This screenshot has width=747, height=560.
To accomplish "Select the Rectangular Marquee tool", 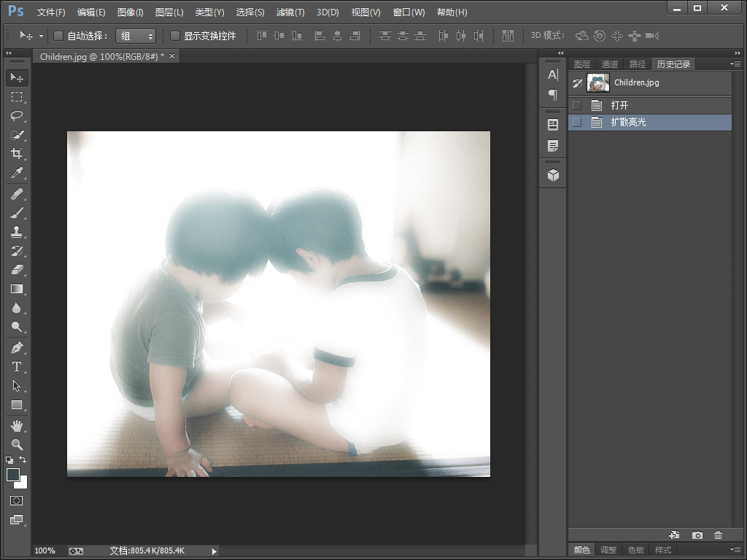I will 17,97.
